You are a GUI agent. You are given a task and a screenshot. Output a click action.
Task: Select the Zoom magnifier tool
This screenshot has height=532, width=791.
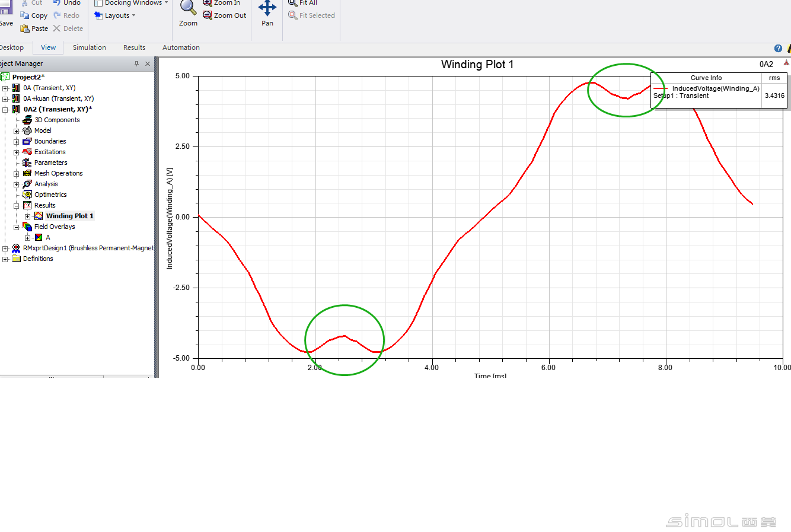coord(188,13)
